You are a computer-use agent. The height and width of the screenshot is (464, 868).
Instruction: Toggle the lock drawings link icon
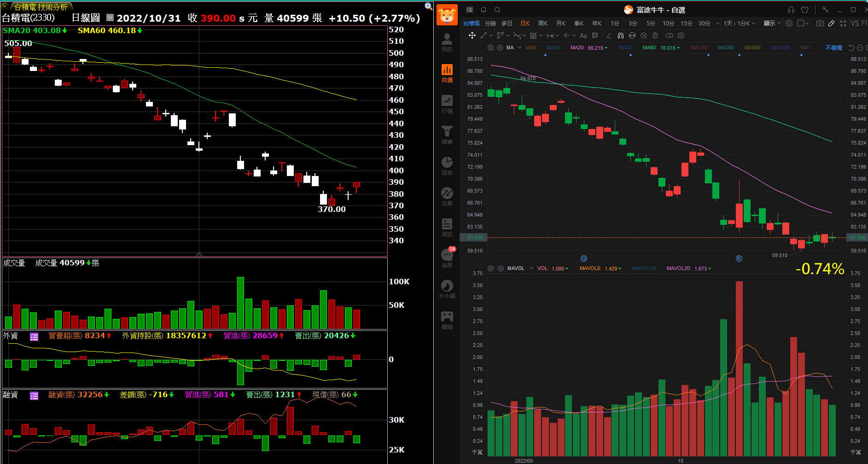670,35
